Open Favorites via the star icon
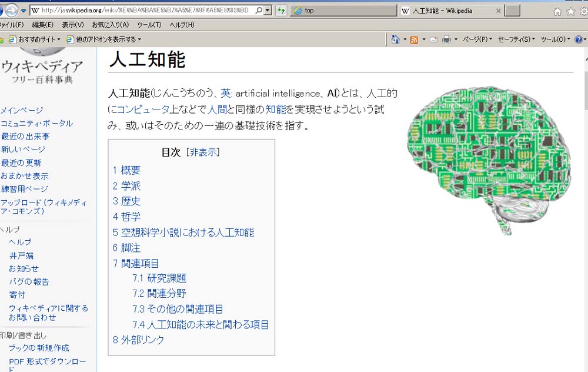 [x=571, y=12]
